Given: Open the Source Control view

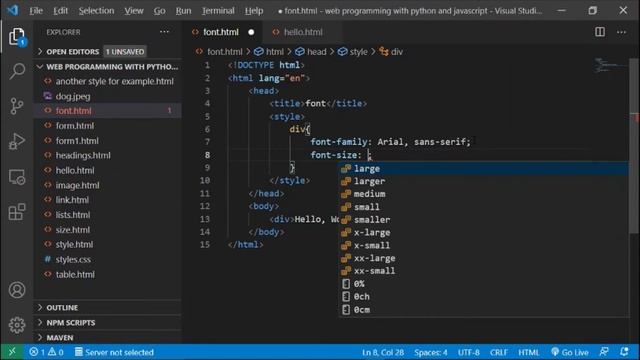Looking at the screenshot, I should coord(17,106).
